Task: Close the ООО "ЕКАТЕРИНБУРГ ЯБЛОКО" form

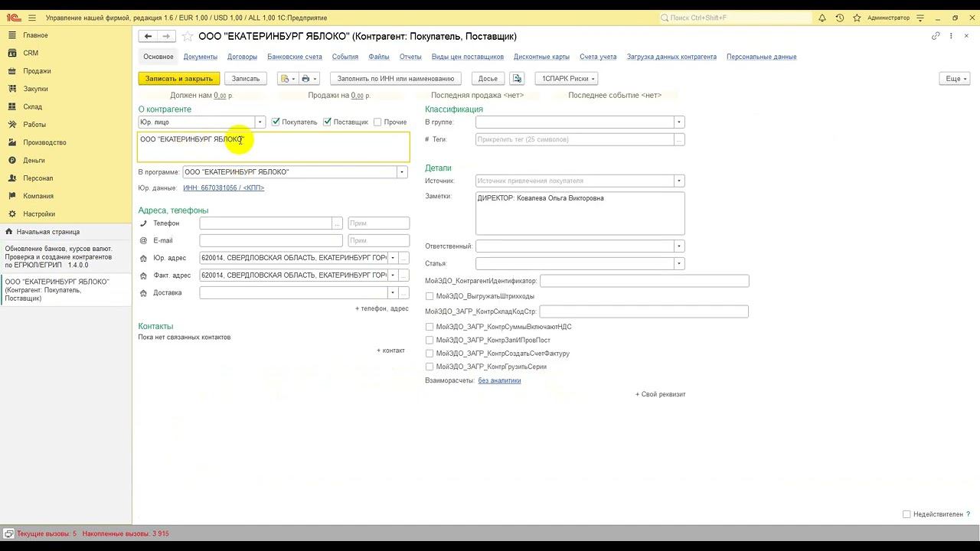Action: [x=967, y=36]
